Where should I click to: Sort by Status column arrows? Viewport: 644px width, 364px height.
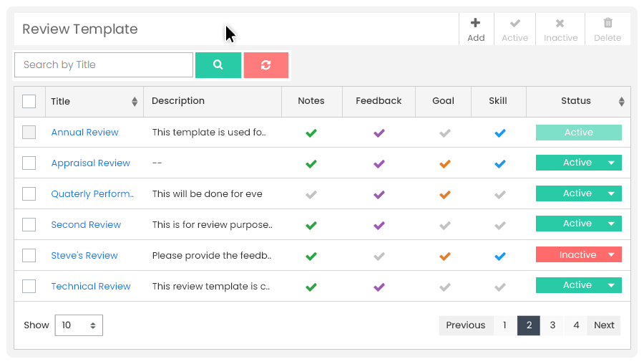pos(621,102)
